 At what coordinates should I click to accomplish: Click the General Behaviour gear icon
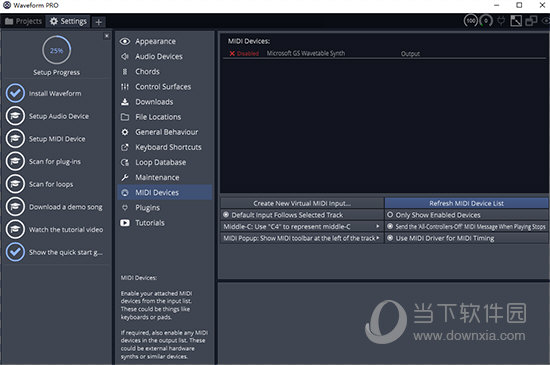pyautogui.click(x=125, y=132)
